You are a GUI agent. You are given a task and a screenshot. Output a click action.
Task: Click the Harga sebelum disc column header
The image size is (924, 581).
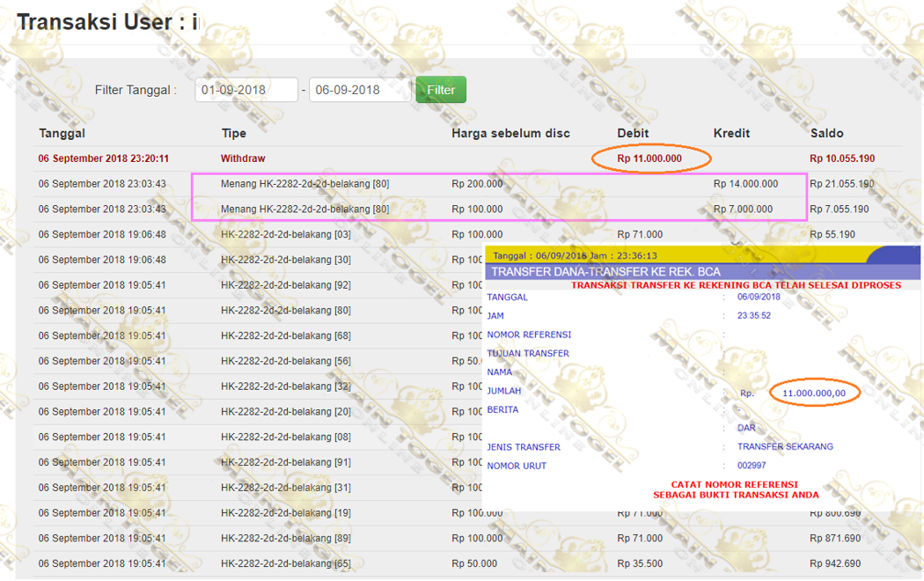click(510, 134)
